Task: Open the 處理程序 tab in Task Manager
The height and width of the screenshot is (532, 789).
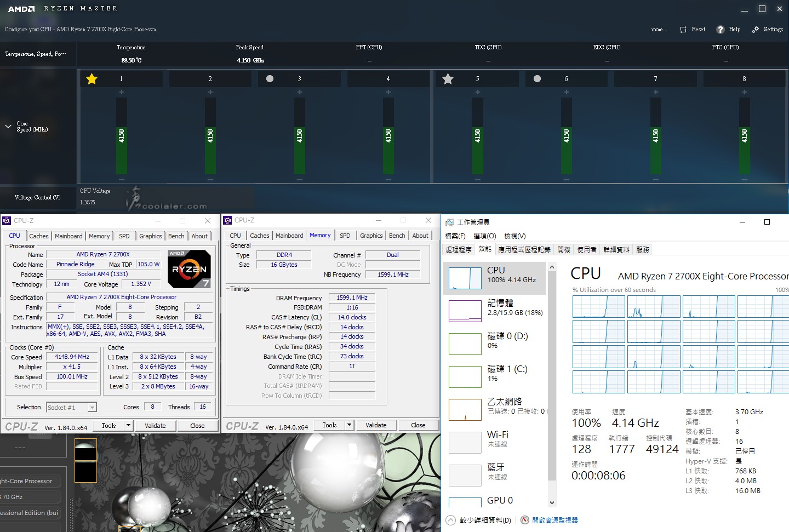Action: (x=459, y=249)
